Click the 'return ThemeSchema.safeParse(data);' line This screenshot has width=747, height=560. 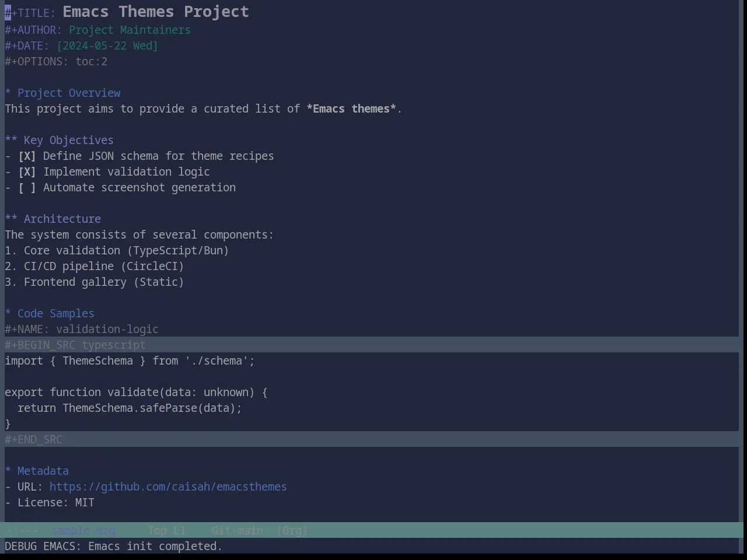click(130, 408)
